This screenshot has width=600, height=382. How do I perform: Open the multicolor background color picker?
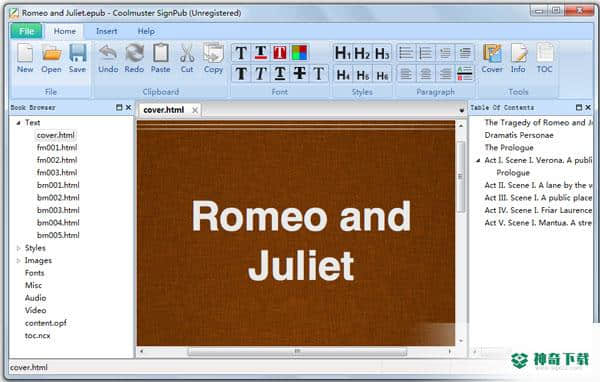click(x=299, y=53)
